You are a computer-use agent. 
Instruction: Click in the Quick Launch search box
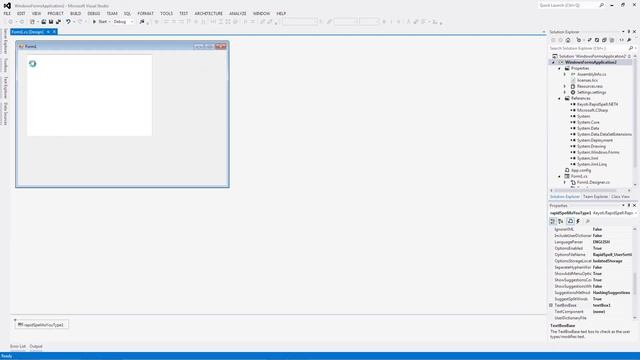click(x=568, y=5)
